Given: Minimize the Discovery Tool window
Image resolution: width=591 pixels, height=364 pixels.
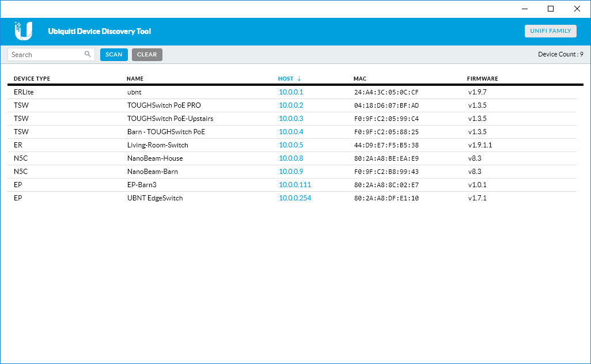Looking at the screenshot, I should tap(525, 9).
